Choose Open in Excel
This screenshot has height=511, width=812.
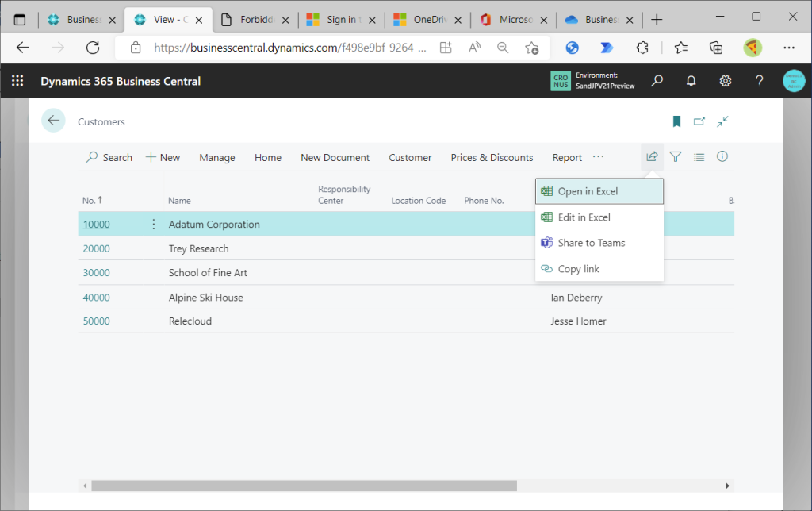coord(599,191)
